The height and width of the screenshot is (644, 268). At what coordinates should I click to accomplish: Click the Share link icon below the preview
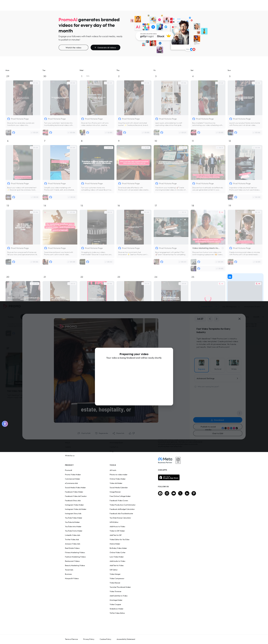114,433
